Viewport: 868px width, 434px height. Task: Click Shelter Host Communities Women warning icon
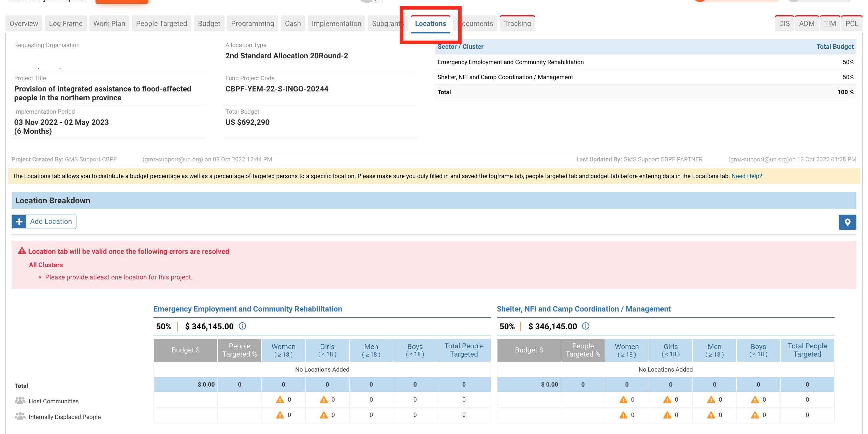[623, 400]
